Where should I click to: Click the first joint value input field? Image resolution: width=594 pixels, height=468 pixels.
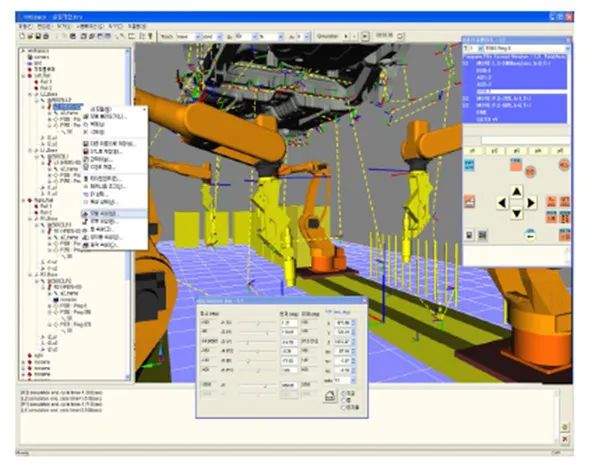(289, 323)
